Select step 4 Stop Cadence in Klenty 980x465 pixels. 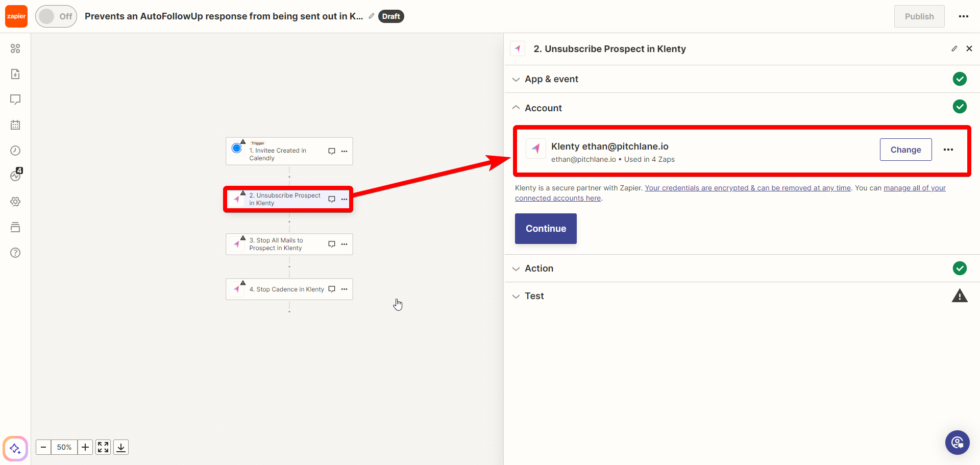coord(289,289)
